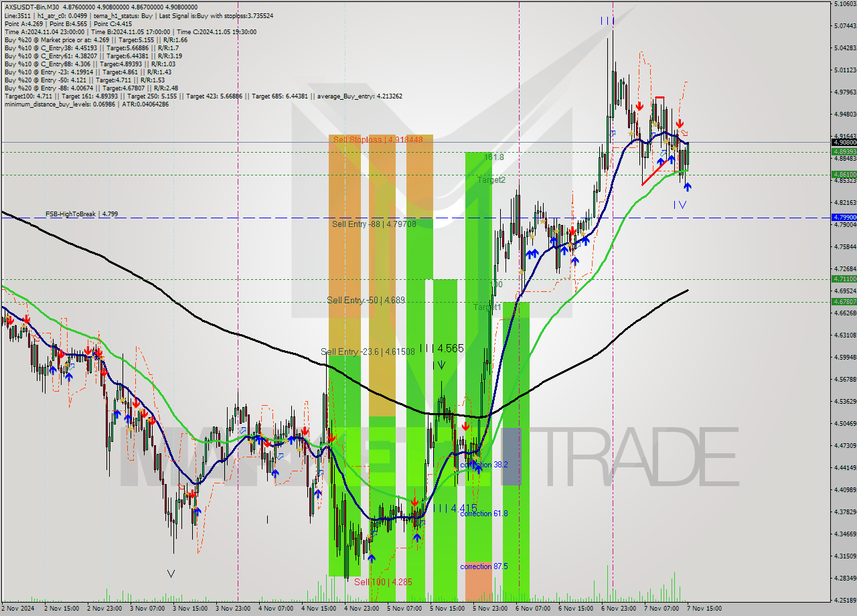
Task: Click the 'I I I 4.565' wave label
Action: click(x=441, y=349)
